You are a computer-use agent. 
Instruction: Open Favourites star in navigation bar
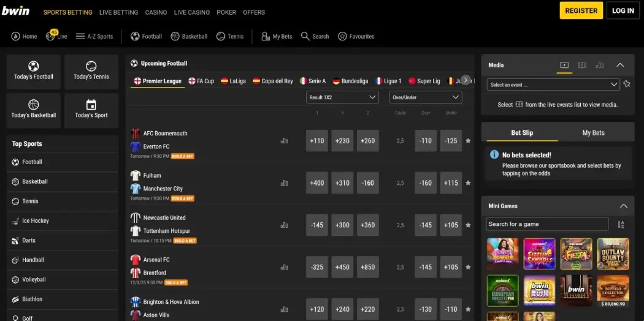342,37
